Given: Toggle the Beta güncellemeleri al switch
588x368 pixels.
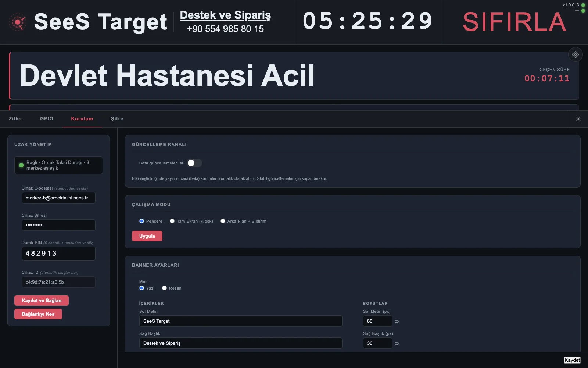Looking at the screenshot, I should pyautogui.click(x=194, y=163).
